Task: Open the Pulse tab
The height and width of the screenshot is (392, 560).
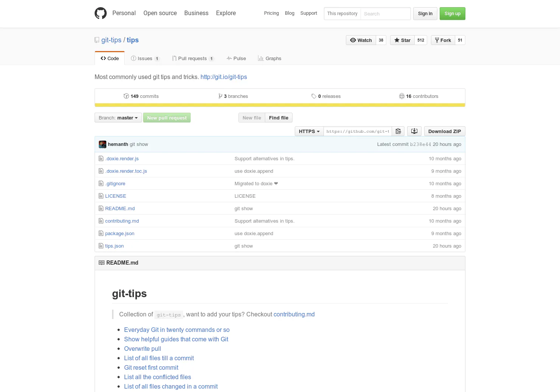Action: point(236,58)
